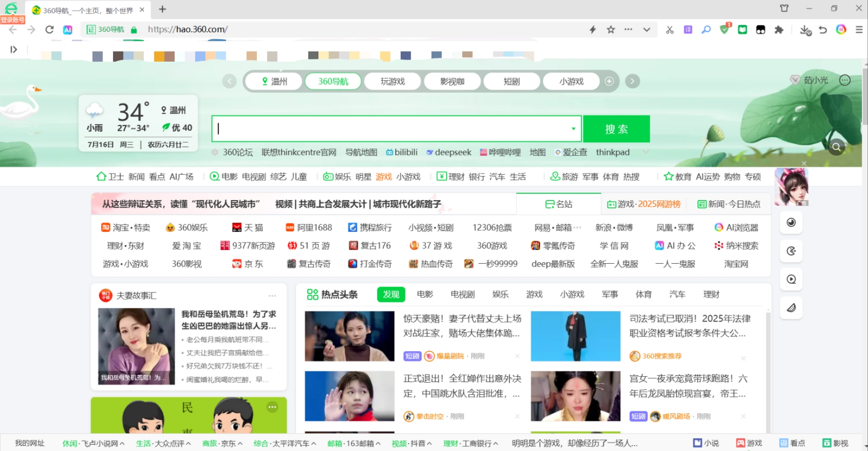868x451 pixels.
Task: Open the bilibili quick link
Action: tap(401, 152)
